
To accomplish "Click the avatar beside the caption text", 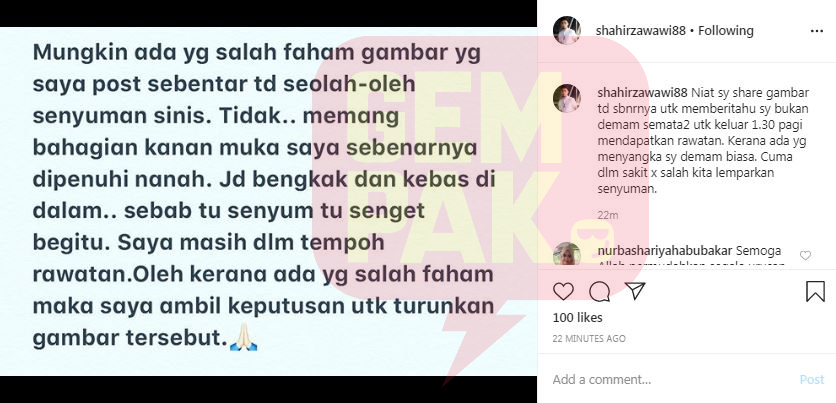I will 566,98.
